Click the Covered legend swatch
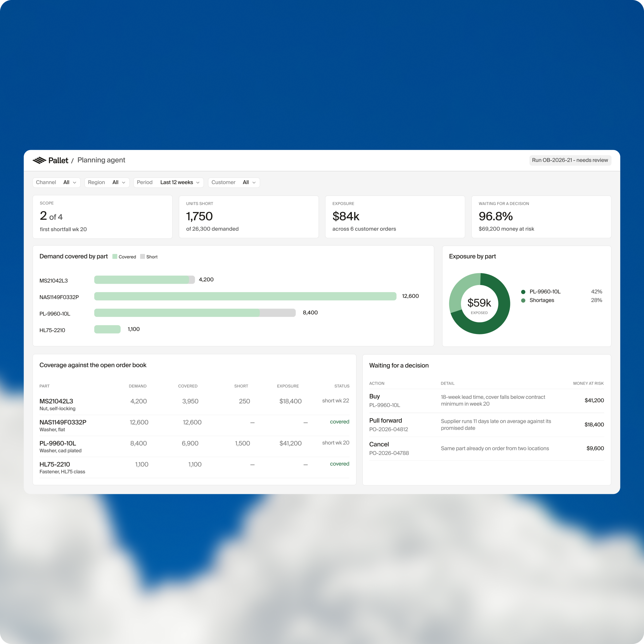Image resolution: width=644 pixels, height=644 pixels. (x=115, y=256)
